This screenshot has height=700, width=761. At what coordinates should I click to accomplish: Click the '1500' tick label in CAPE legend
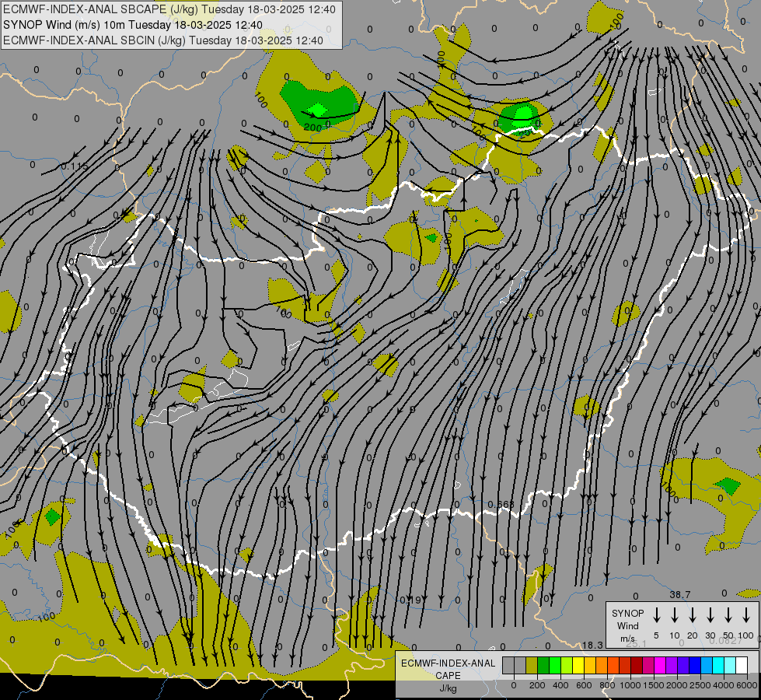(x=654, y=685)
